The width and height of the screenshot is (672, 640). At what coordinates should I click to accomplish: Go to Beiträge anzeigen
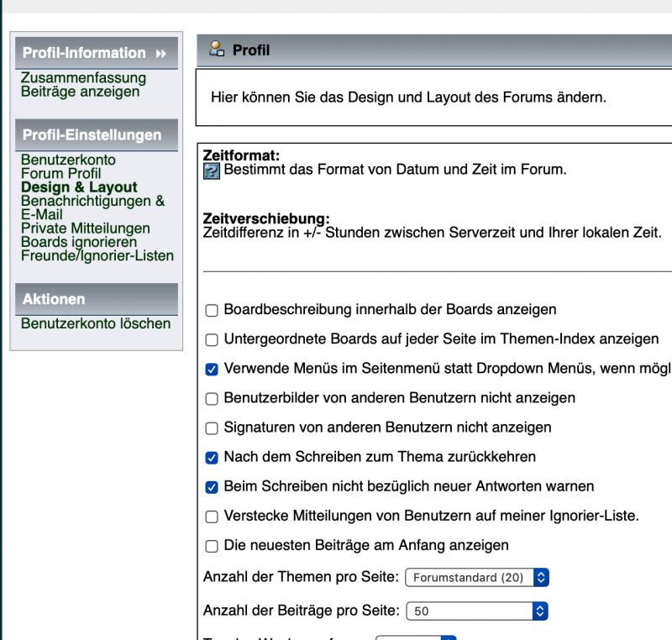pos(80,92)
